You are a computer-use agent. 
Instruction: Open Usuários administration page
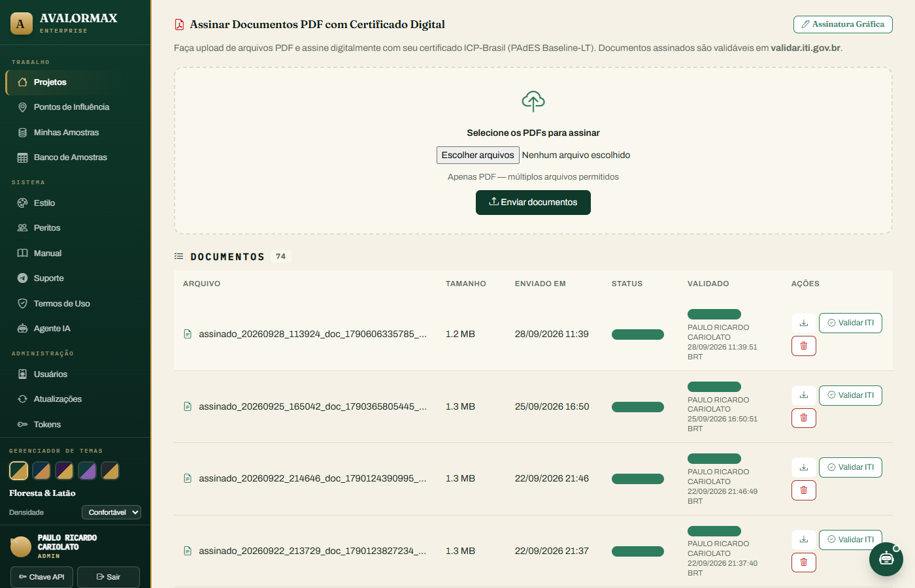click(75, 374)
